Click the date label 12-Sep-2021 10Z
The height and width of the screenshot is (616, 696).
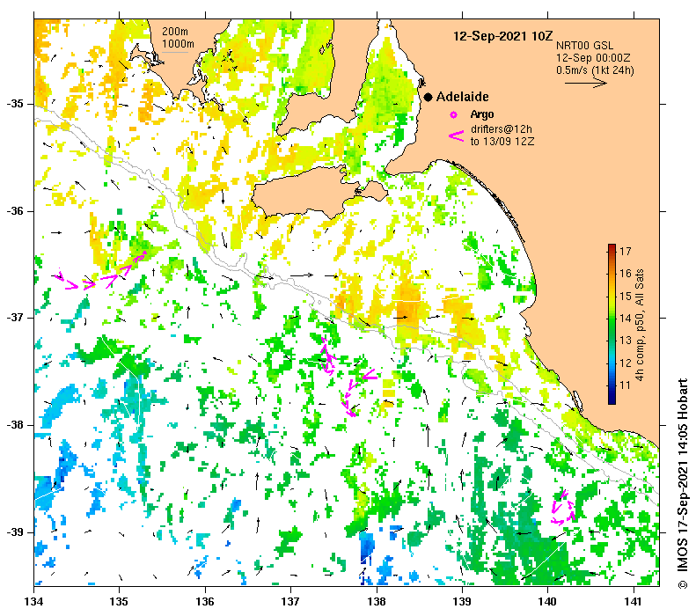point(502,36)
